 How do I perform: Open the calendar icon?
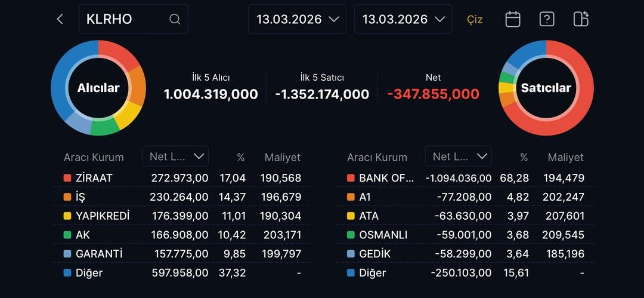513,19
